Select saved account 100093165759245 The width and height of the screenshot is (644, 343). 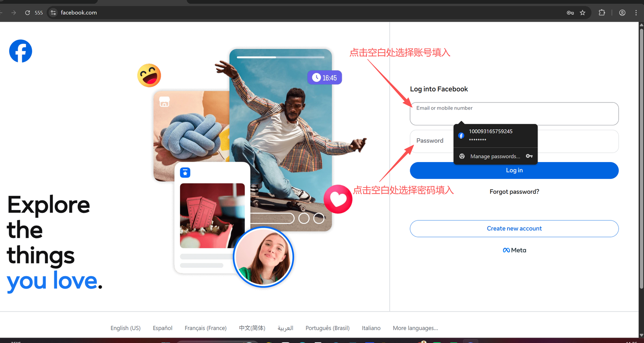(495, 135)
